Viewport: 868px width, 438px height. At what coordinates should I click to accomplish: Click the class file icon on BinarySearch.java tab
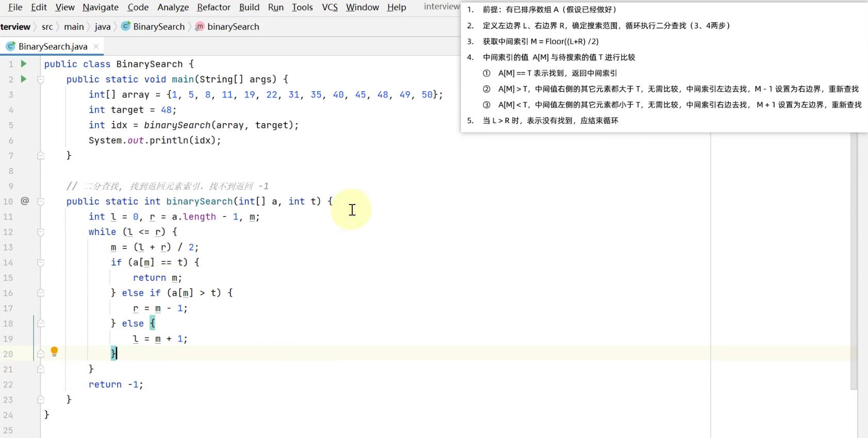tap(10, 46)
